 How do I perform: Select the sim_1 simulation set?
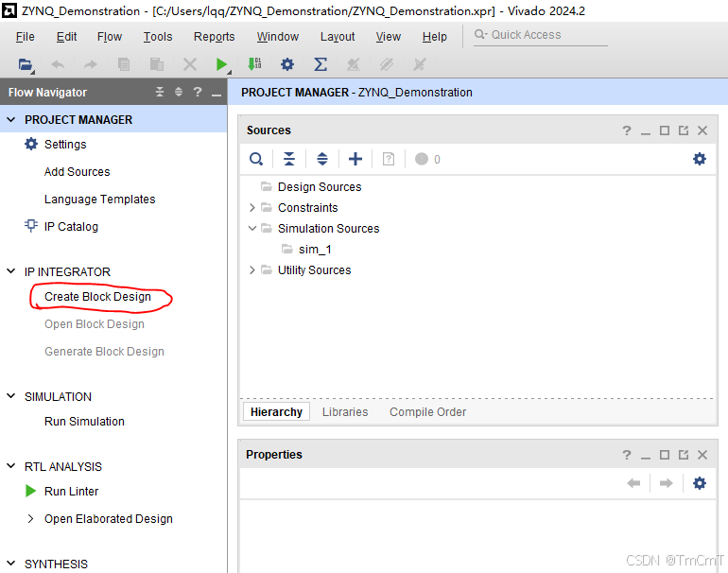pos(315,250)
